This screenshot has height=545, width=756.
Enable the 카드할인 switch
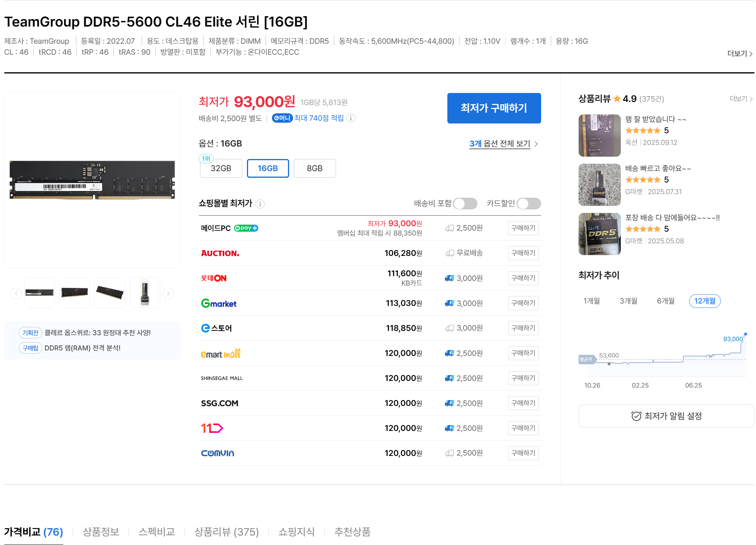(529, 204)
